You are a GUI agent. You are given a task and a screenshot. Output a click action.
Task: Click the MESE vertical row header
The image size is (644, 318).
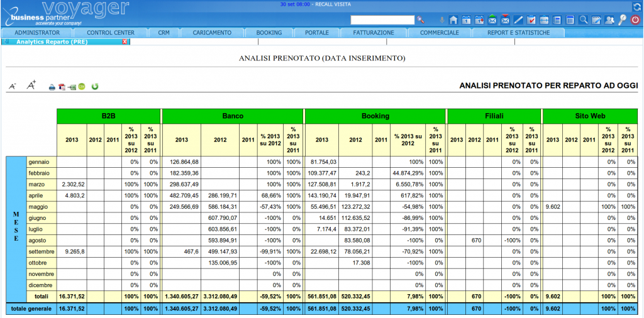(16, 226)
